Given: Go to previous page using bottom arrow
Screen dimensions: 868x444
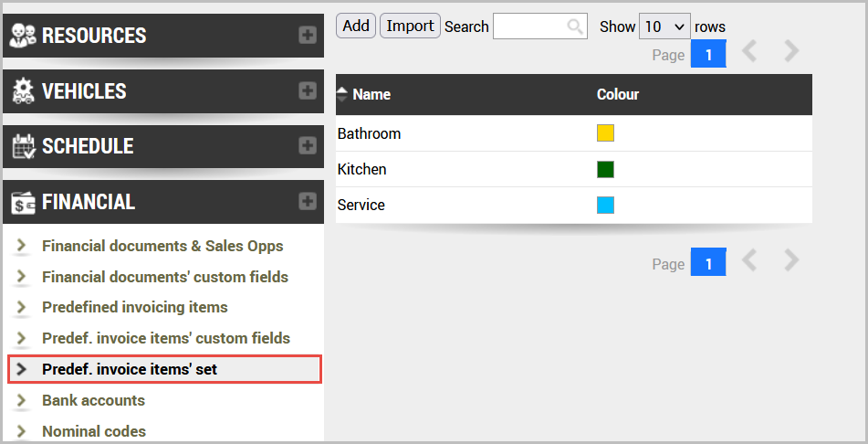Looking at the screenshot, I should click(x=749, y=262).
